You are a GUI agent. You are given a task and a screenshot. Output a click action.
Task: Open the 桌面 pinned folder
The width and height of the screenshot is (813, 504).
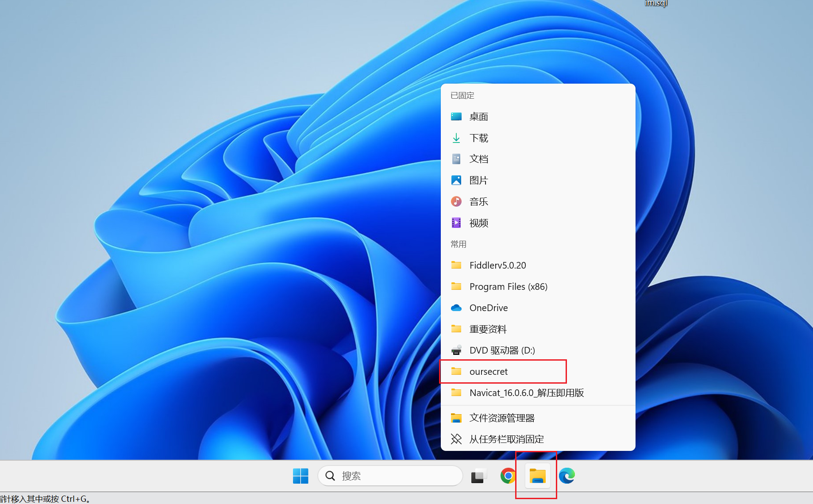tap(478, 117)
